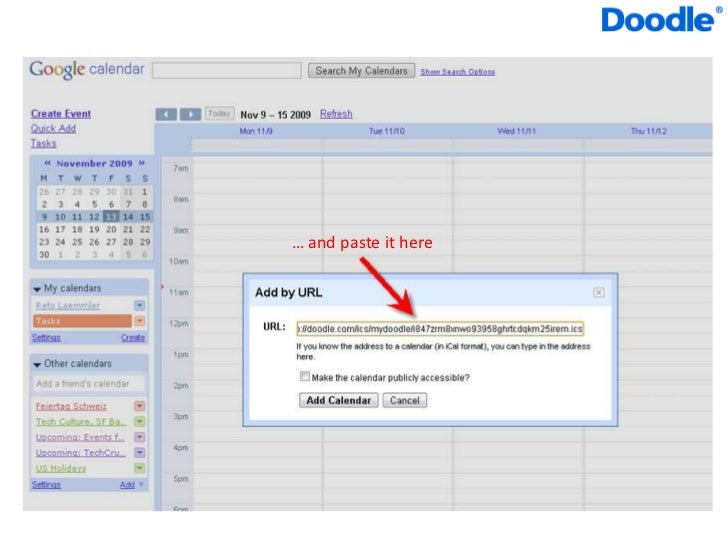Image resolution: width=728 pixels, height=546 pixels.
Task: Toggle Tech Culture, SF Ba.. calendar
Action: [x=81, y=422]
